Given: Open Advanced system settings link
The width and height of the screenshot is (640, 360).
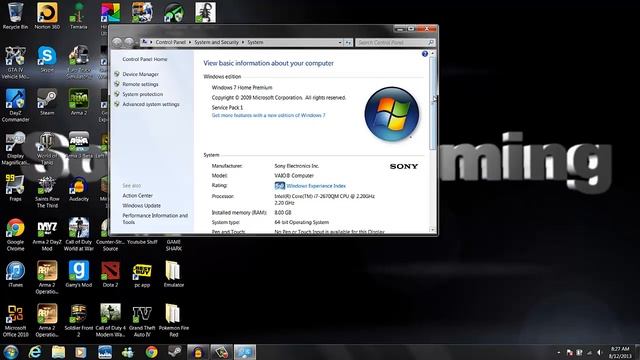Looking at the screenshot, I should [151, 104].
